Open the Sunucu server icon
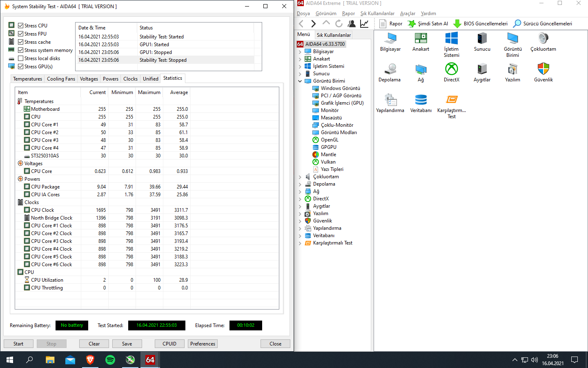Screen dimensions: 588x368 482,42
